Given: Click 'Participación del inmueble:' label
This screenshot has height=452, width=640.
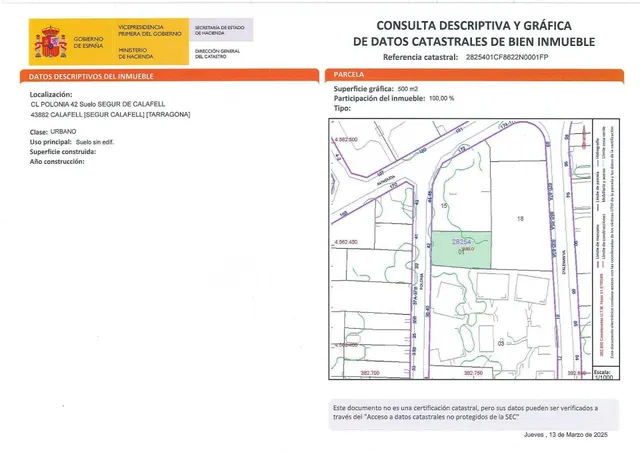Looking at the screenshot, I should click(x=380, y=99).
